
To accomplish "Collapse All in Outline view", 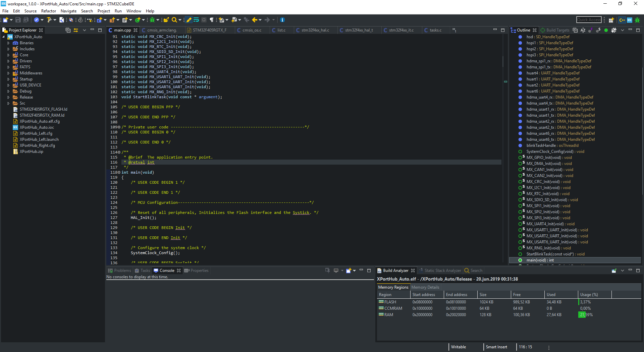I will coord(575,30).
